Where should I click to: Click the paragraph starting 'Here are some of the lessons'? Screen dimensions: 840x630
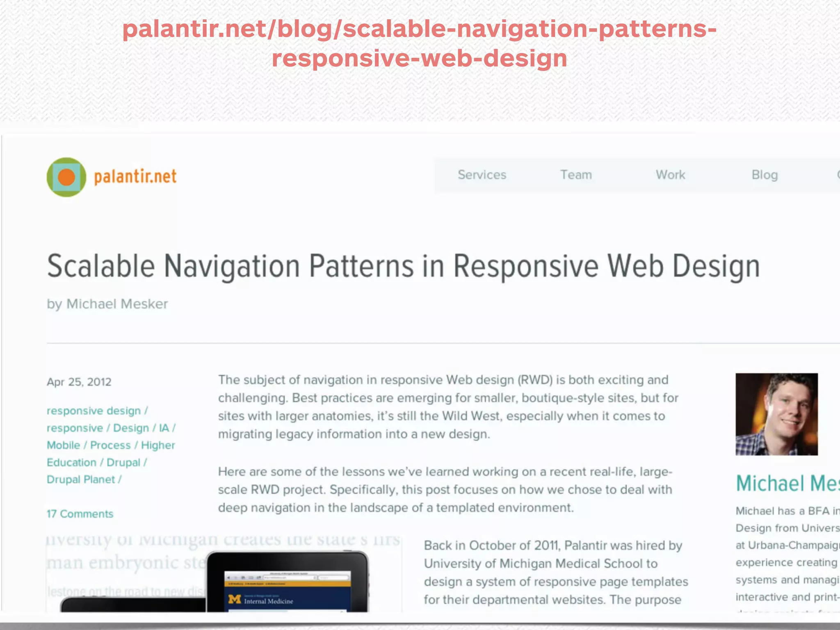[445, 490]
